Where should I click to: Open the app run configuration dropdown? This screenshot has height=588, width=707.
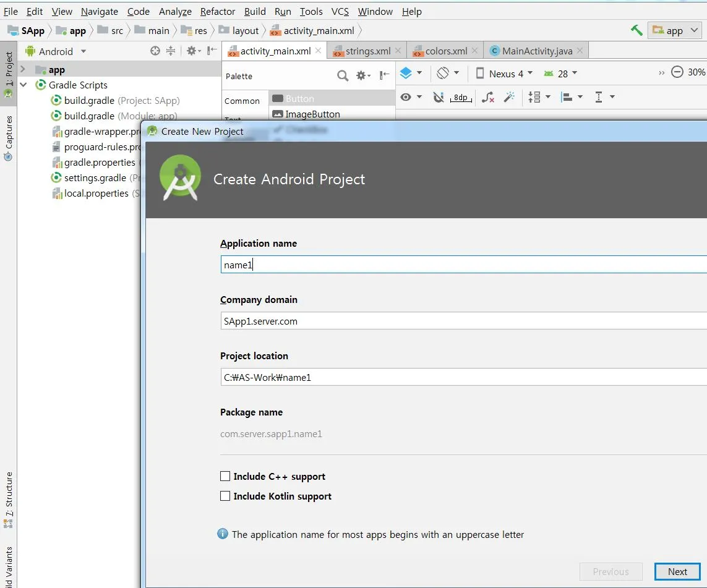pos(675,31)
